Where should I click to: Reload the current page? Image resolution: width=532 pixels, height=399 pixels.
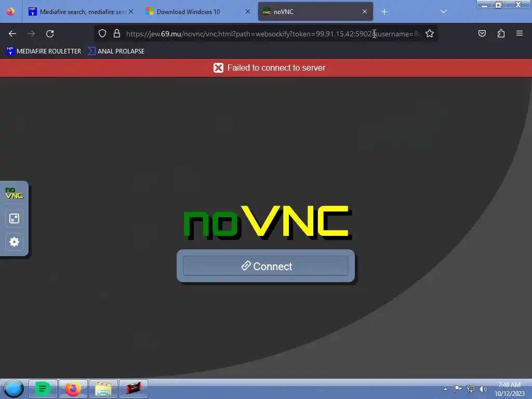pyautogui.click(x=50, y=34)
